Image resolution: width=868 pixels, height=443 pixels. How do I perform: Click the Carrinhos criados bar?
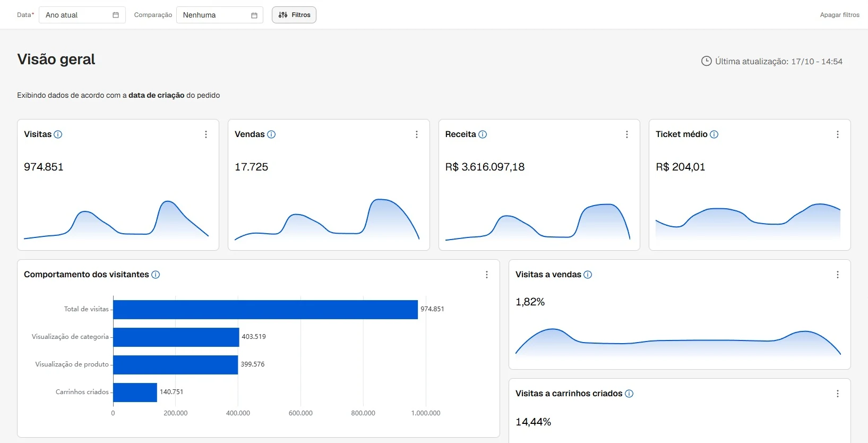click(x=135, y=393)
